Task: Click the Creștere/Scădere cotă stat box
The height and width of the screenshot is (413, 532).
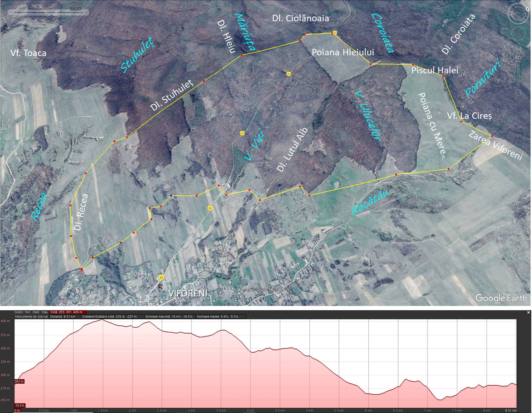Action: pyautogui.click(x=112, y=317)
